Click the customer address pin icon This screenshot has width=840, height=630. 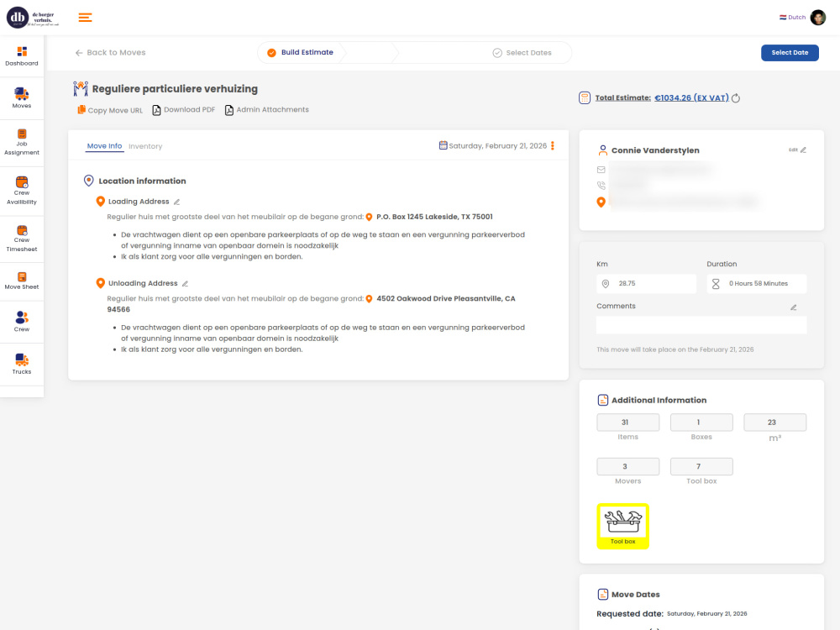tap(601, 202)
